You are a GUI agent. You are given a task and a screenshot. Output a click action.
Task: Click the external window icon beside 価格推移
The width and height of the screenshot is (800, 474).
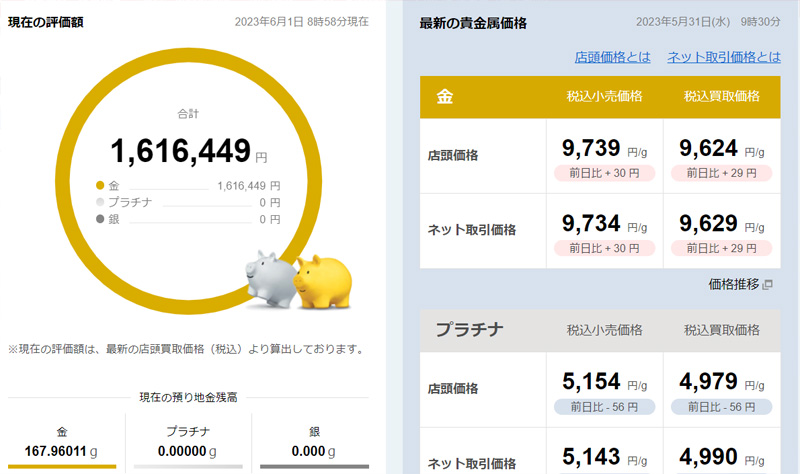pyautogui.click(x=767, y=285)
